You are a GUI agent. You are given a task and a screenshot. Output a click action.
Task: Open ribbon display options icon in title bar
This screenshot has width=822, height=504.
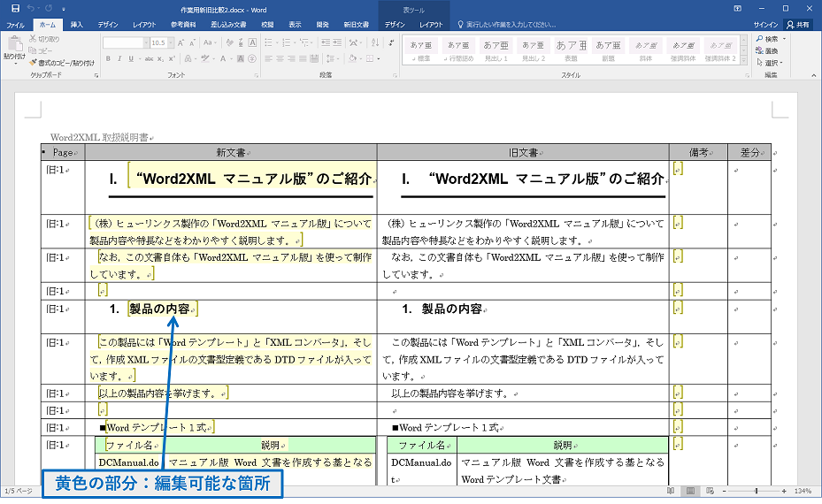738,9
